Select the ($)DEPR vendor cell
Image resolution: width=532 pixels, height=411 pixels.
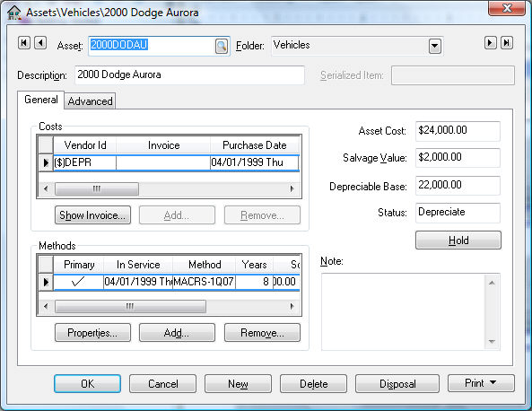pos(85,162)
